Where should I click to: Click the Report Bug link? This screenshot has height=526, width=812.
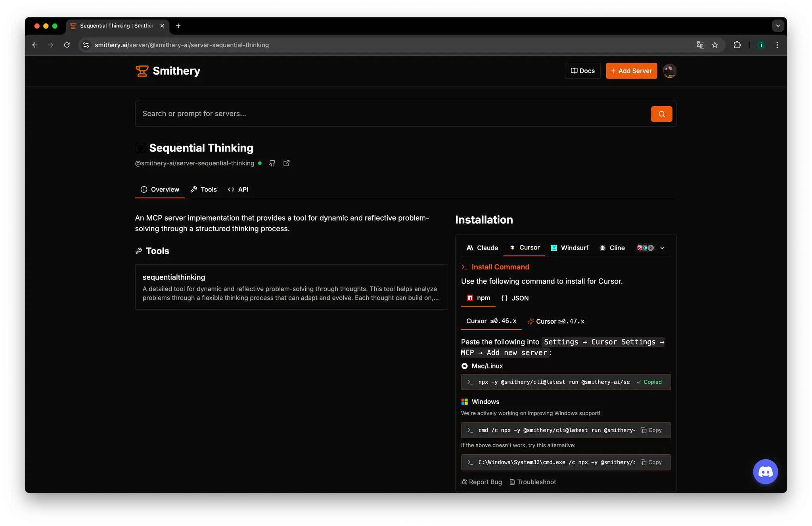point(481,482)
